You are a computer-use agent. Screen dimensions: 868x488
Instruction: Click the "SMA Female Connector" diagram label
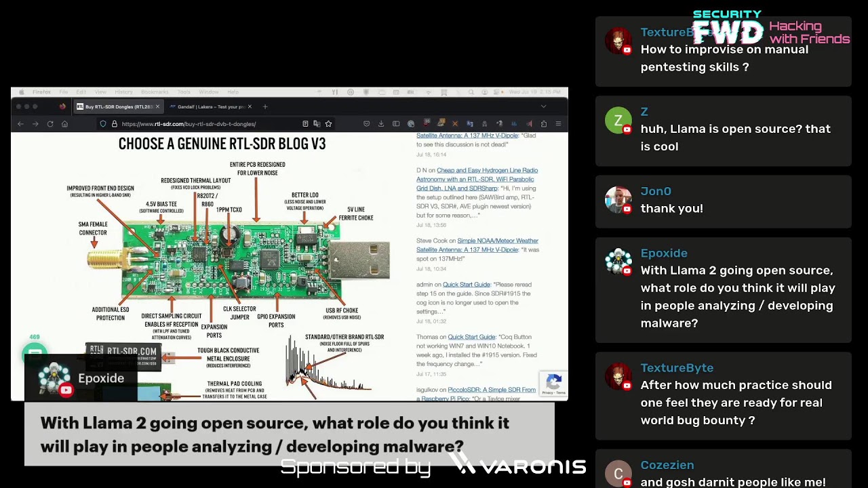pyautogui.click(x=93, y=228)
